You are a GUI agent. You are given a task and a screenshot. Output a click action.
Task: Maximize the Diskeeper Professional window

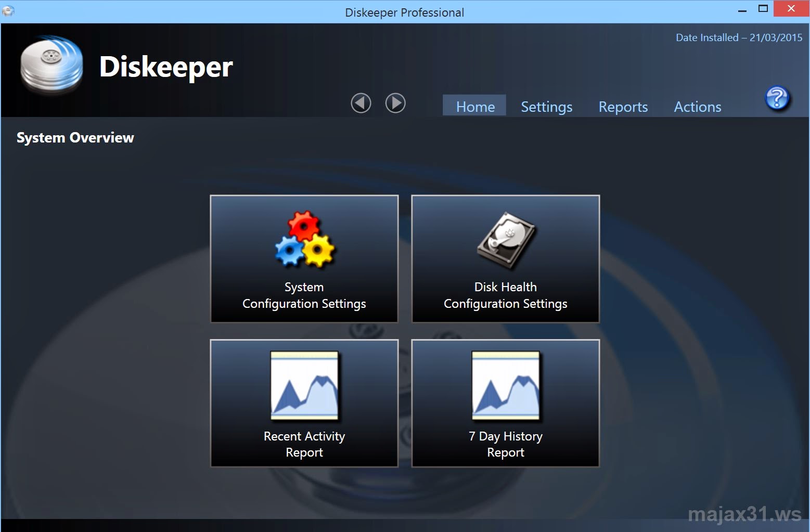[x=763, y=9]
